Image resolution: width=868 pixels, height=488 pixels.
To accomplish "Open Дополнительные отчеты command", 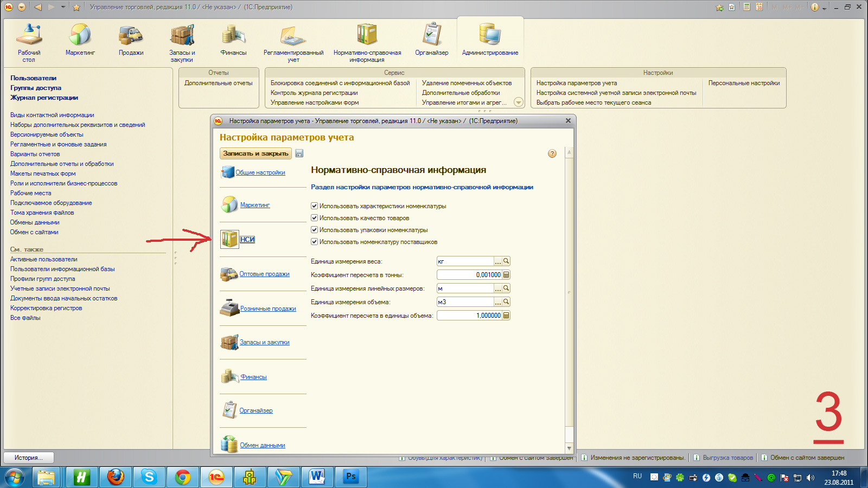I will click(219, 83).
